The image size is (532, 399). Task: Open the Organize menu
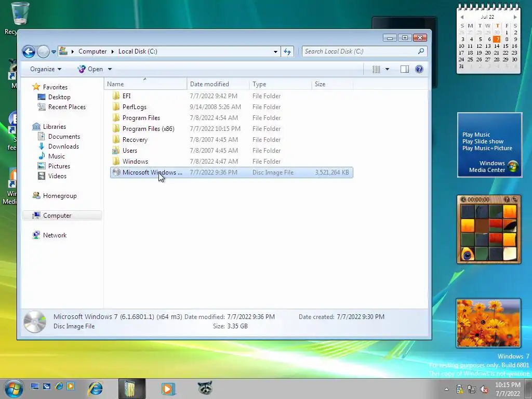tap(46, 69)
